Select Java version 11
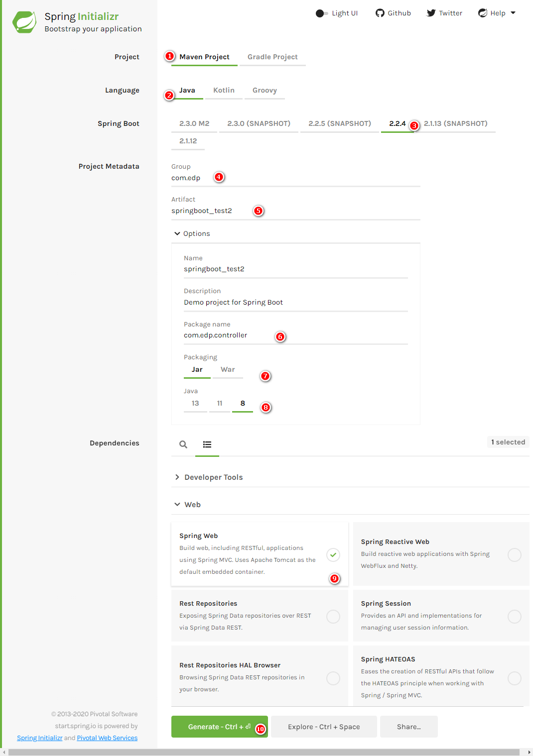The image size is (533, 756). click(x=220, y=403)
